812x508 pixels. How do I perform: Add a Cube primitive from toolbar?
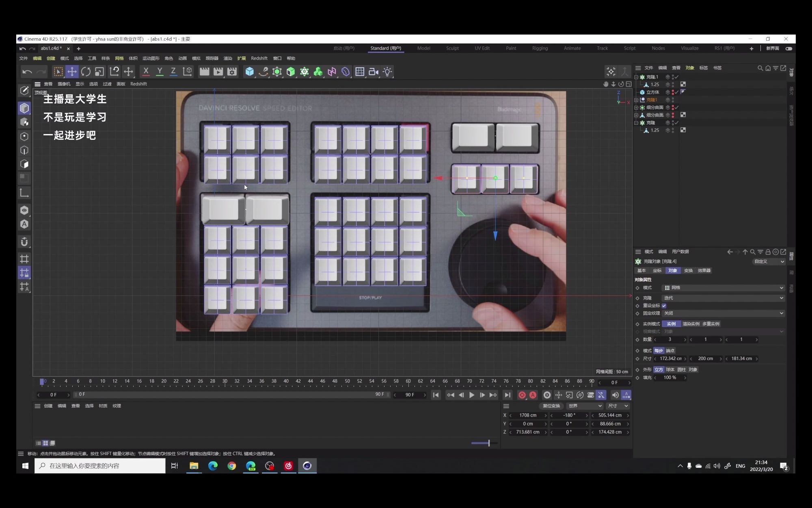coord(249,72)
